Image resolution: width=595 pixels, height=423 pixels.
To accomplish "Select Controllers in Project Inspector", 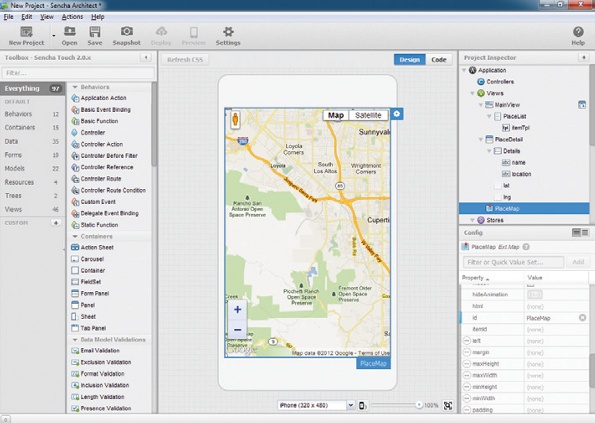I will tap(496, 82).
